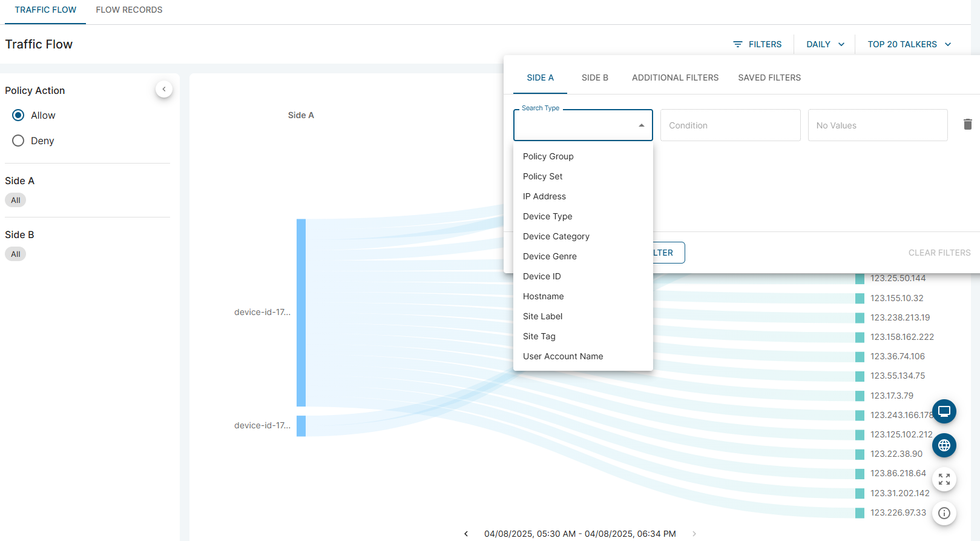The height and width of the screenshot is (541, 980).
Task: Click the partially hidden filter button ending LTER
Action: pos(668,253)
